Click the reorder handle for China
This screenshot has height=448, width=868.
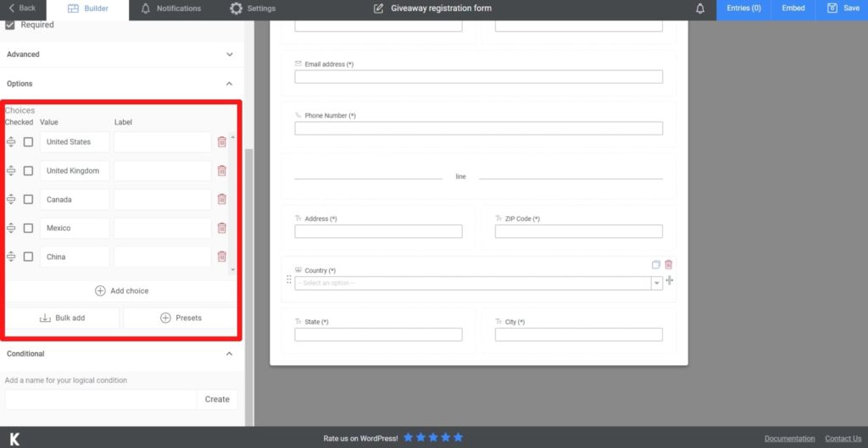pyautogui.click(x=11, y=257)
